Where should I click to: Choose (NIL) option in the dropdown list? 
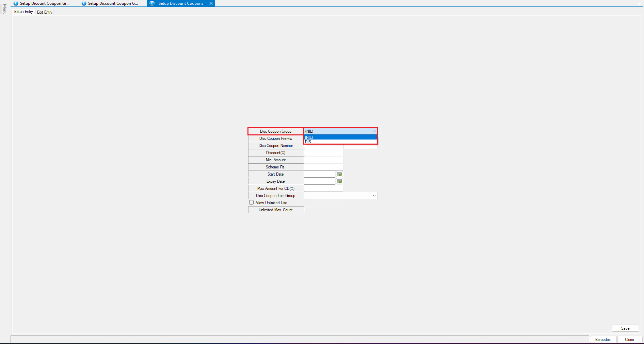[340, 137]
